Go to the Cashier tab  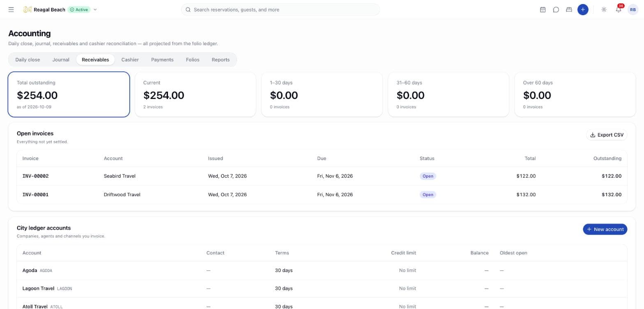tap(130, 60)
